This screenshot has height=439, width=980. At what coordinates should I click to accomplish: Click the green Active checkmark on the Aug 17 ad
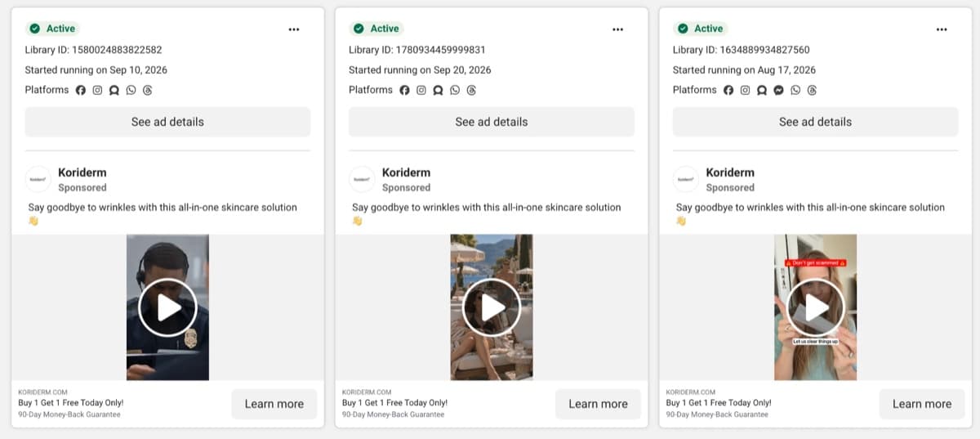[x=683, y=29]
